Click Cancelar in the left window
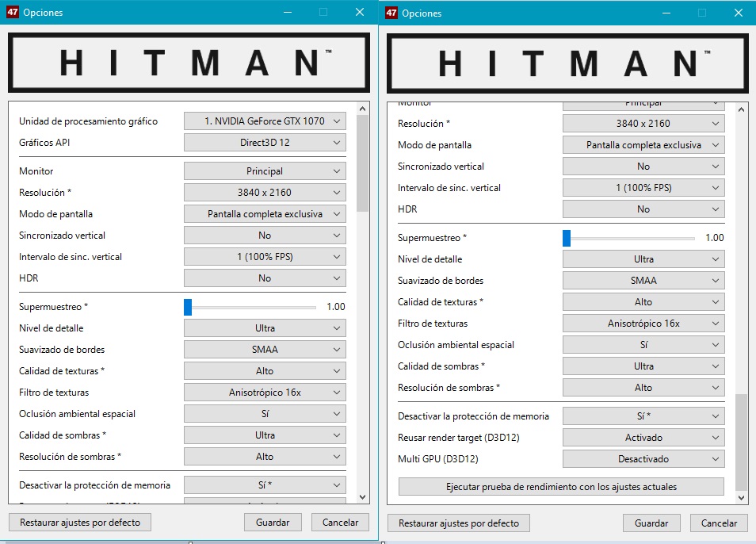 (341, 523)
